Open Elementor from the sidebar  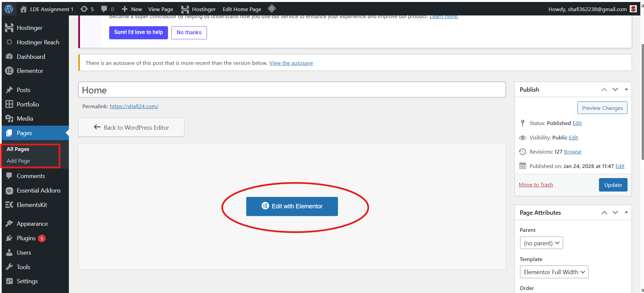coord(30,71)
